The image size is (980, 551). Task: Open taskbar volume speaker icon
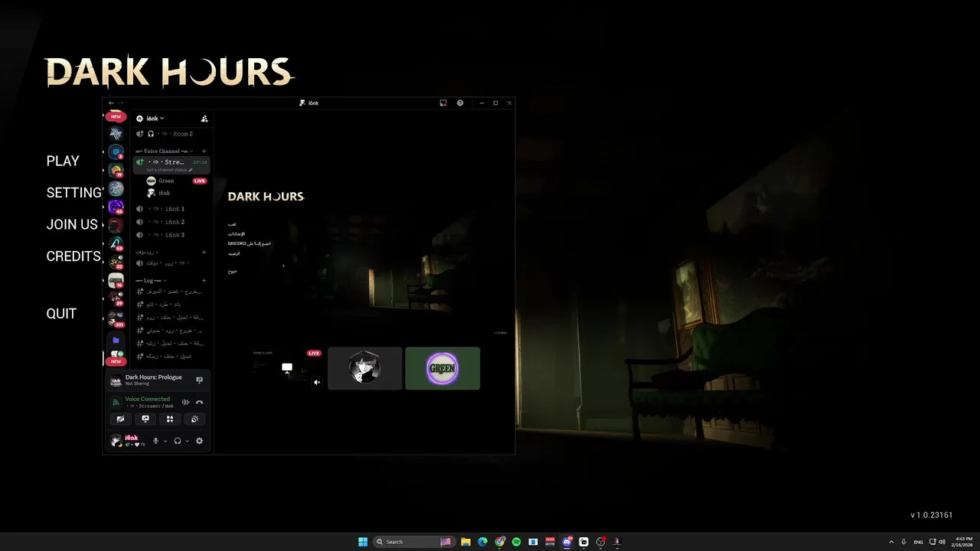pyautogui.click(x=942, y=542)
